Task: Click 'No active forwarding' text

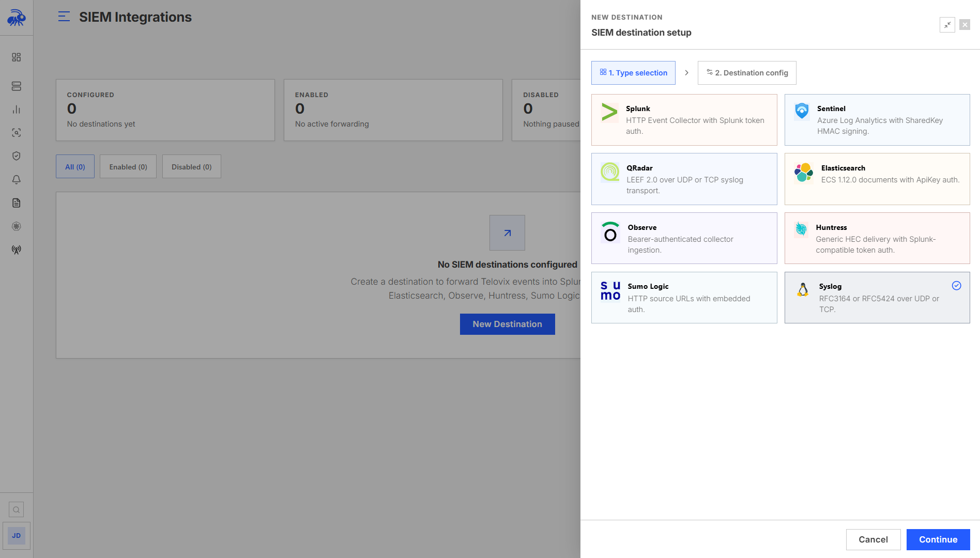Action: [332, 124]
